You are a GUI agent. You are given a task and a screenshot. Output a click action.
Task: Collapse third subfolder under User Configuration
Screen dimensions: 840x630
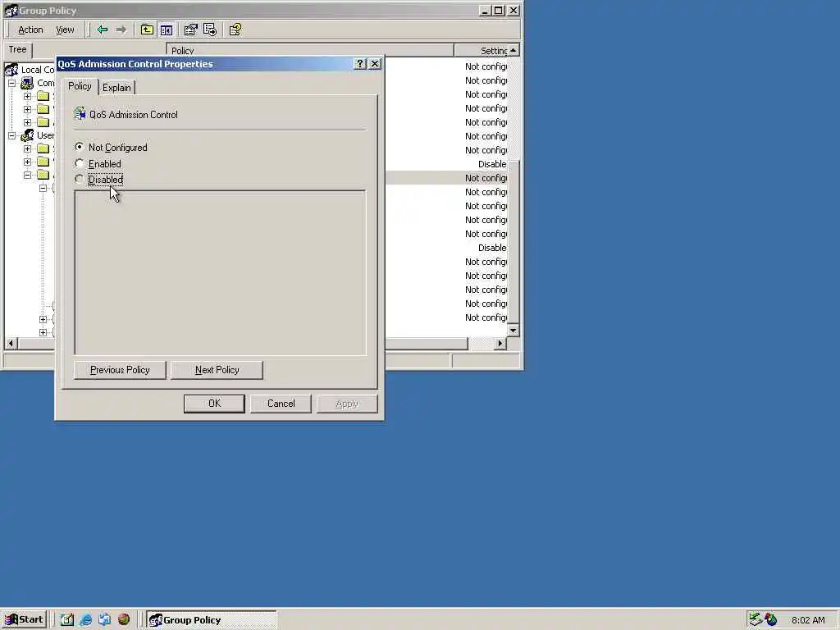point(27,175)
